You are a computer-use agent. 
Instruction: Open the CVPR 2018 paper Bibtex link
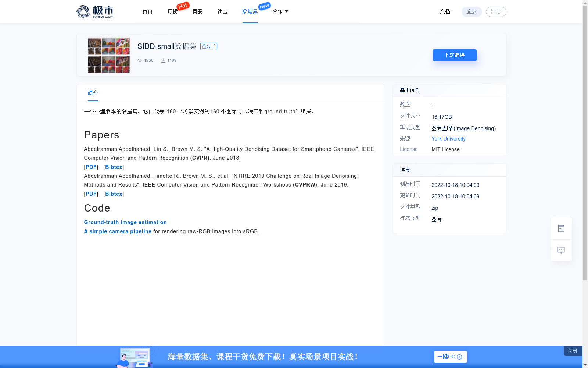tap(114, 167)
